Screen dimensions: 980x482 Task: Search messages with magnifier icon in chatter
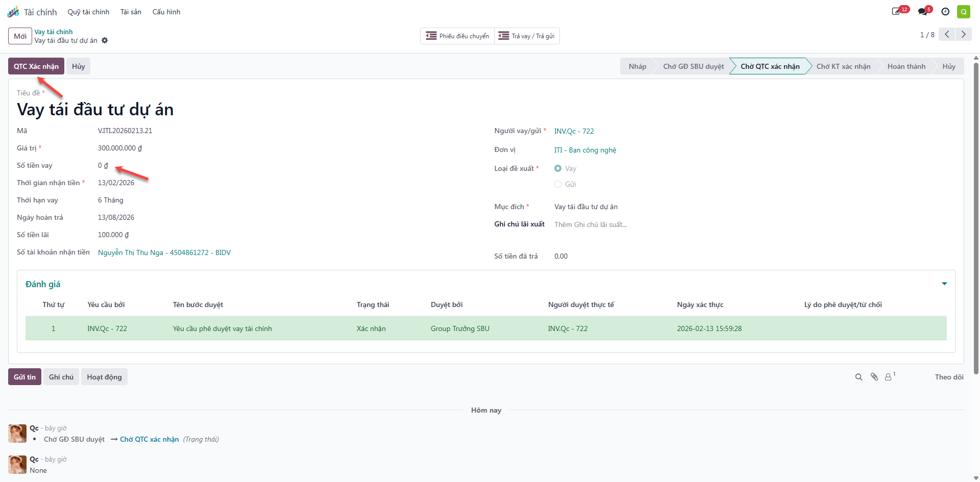(x=859, y=377)
